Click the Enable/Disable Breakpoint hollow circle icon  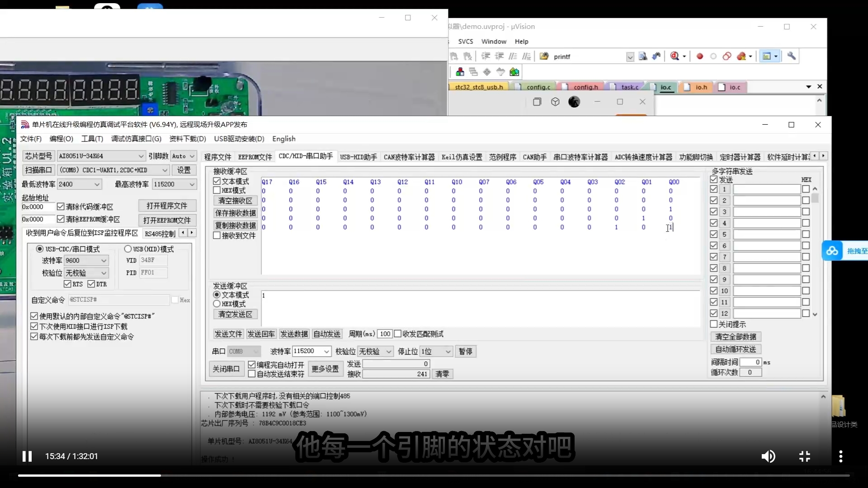tap(713, 56)
